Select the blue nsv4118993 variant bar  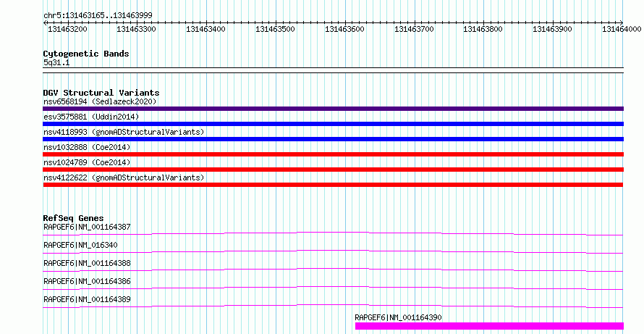(333, 139)
